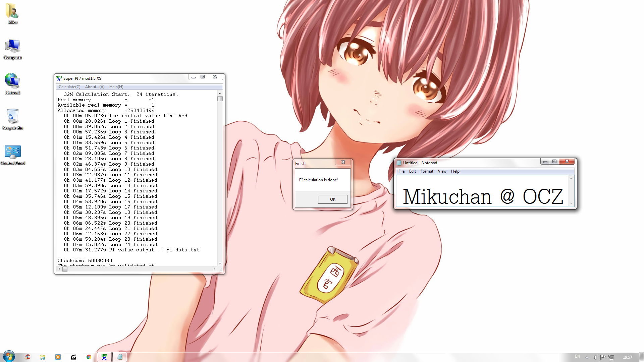Click 'PI calculation is done!' message text
Image resolution: width=644 pixels, height=362 pixels.
pyautogui.click(x=318, y=180)
